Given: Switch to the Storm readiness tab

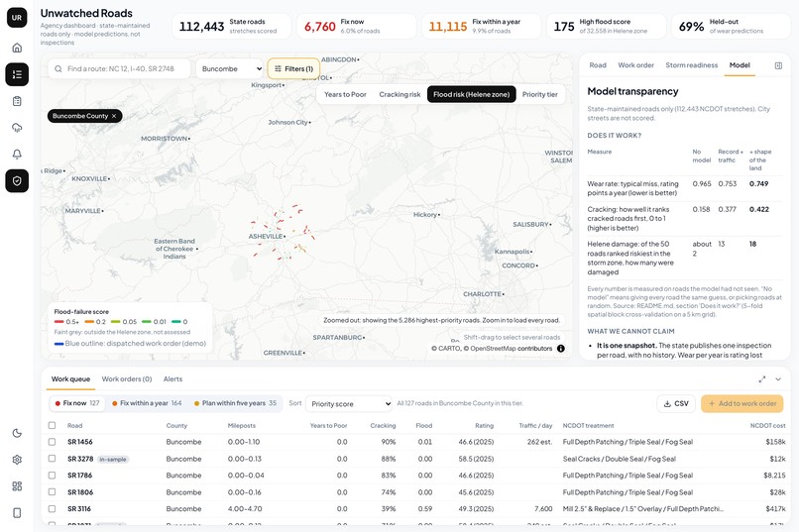Looking at the screenshot, I should pyautogui.click(x=692, y=65).
